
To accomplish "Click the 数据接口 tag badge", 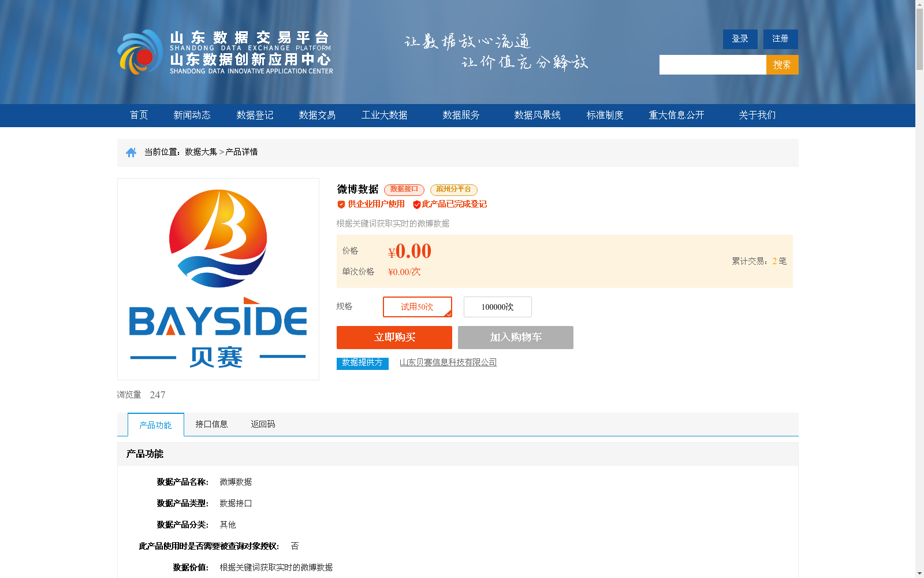I will pyautogui.click(x=404, y=190).
